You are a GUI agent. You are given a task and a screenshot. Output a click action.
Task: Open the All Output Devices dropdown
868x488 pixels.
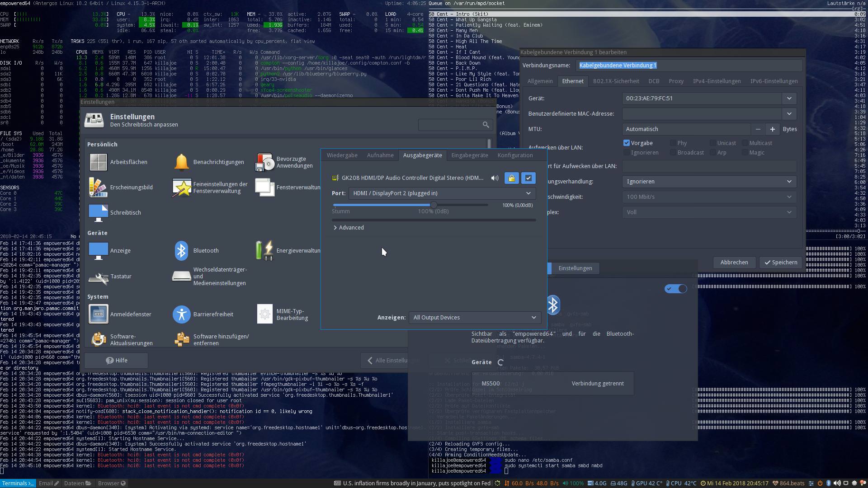coord(474,318)
